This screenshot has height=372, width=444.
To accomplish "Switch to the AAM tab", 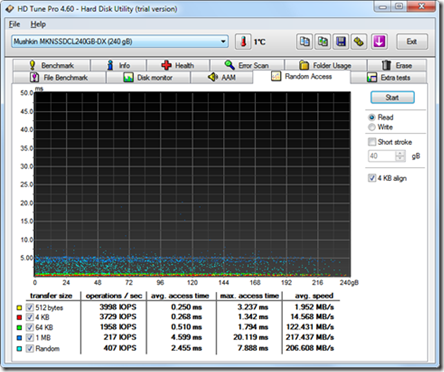I will pos(222,78).
